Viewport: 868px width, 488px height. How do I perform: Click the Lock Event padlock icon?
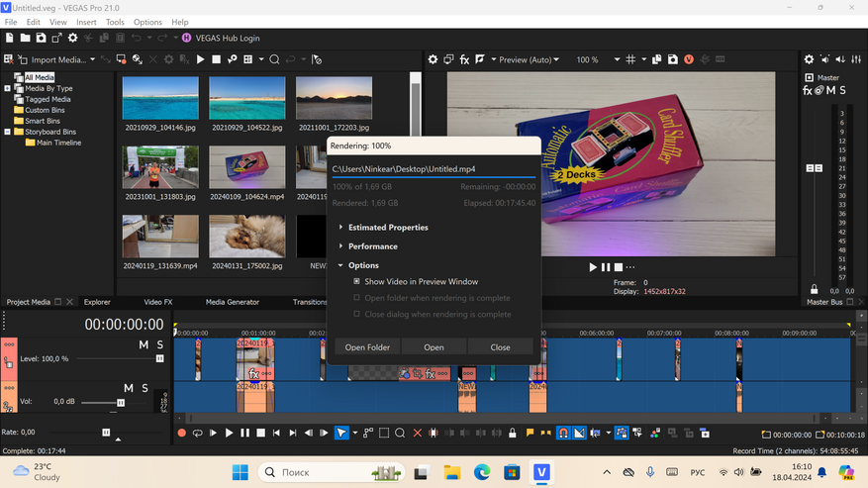512,434
